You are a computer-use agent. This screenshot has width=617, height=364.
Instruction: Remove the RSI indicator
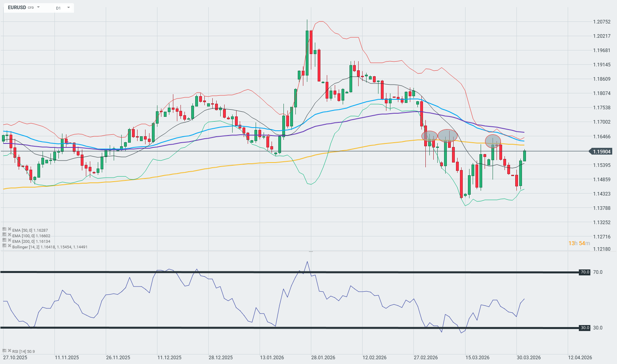9,351
